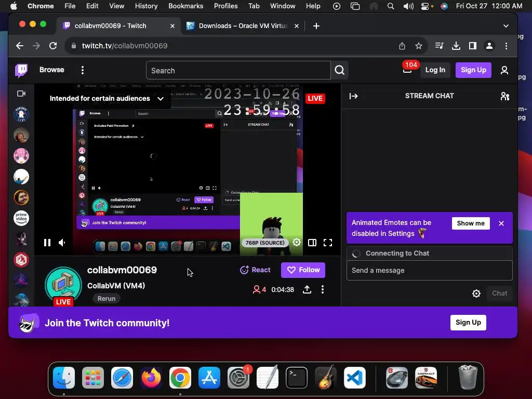Bookmark this page with star icon

pyautogui.click(x=419, y=46)
